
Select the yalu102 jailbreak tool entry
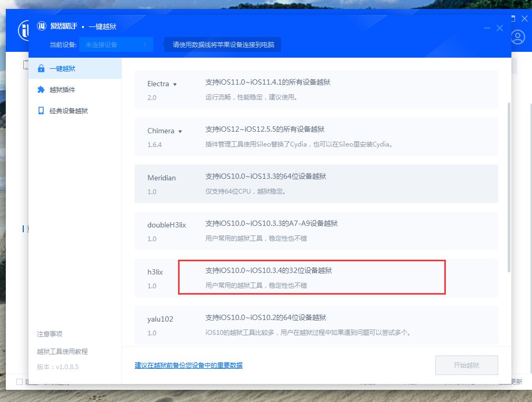(315, 325)
